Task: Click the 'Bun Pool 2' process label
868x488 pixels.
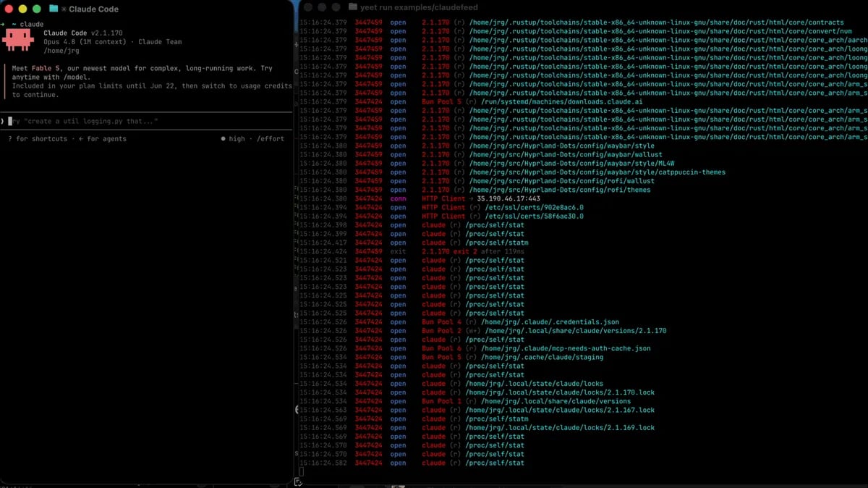Action: tap(442, 331)
